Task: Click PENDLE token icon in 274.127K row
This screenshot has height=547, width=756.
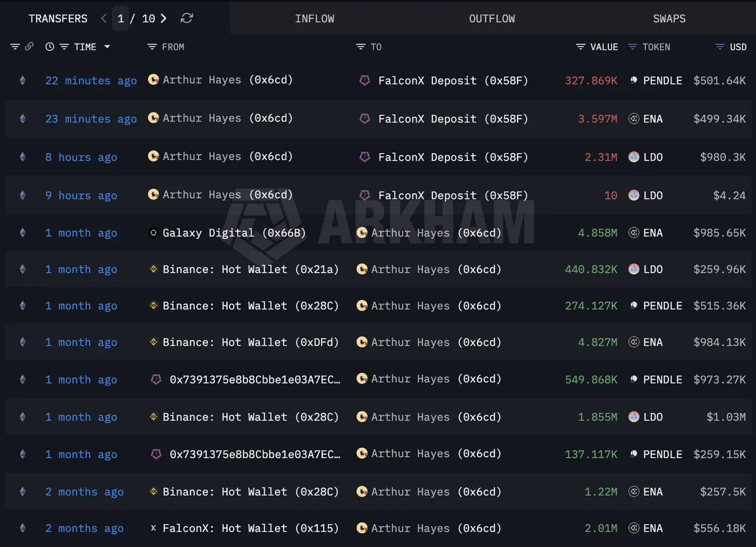Action: [634, 305]
